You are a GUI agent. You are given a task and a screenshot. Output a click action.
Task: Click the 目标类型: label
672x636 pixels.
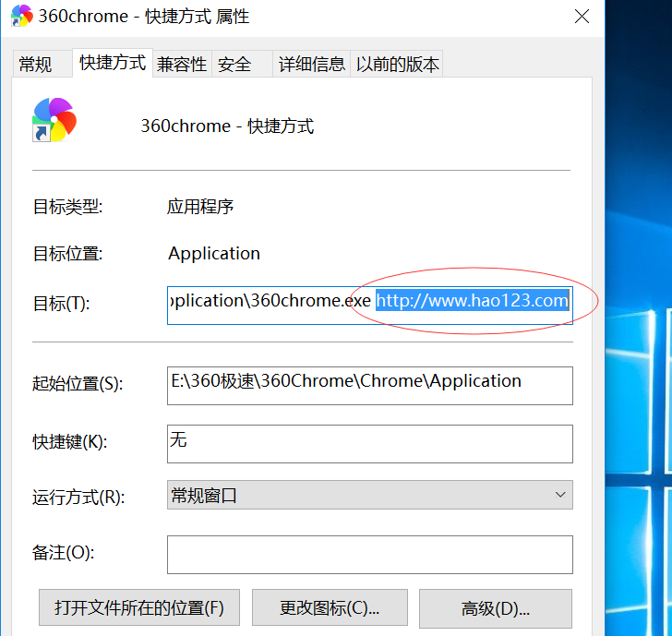67,207
